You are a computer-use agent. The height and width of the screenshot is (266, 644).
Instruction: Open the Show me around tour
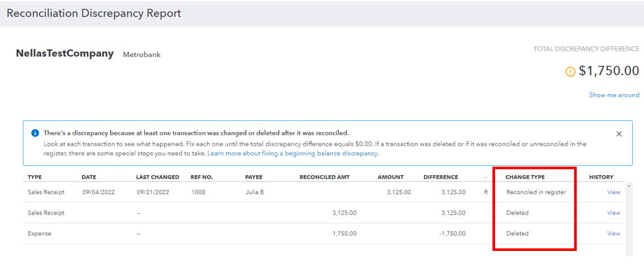(614, 95)
